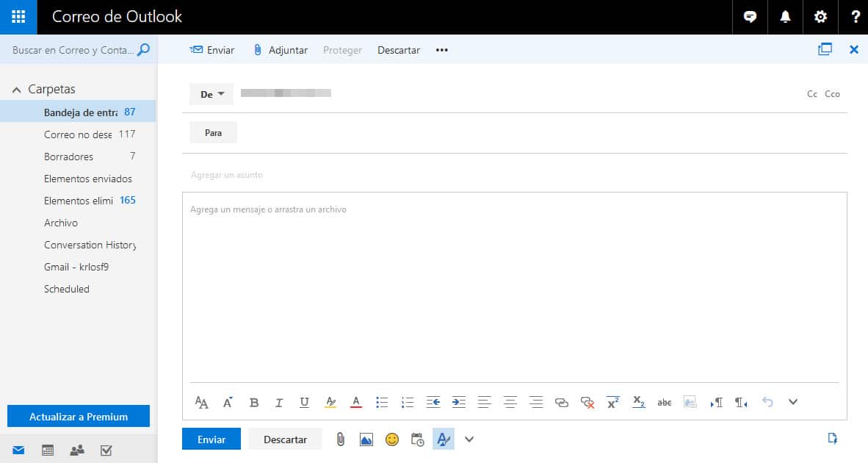Open the From (De) dropdown
The image size is (868, 463).
211,94
